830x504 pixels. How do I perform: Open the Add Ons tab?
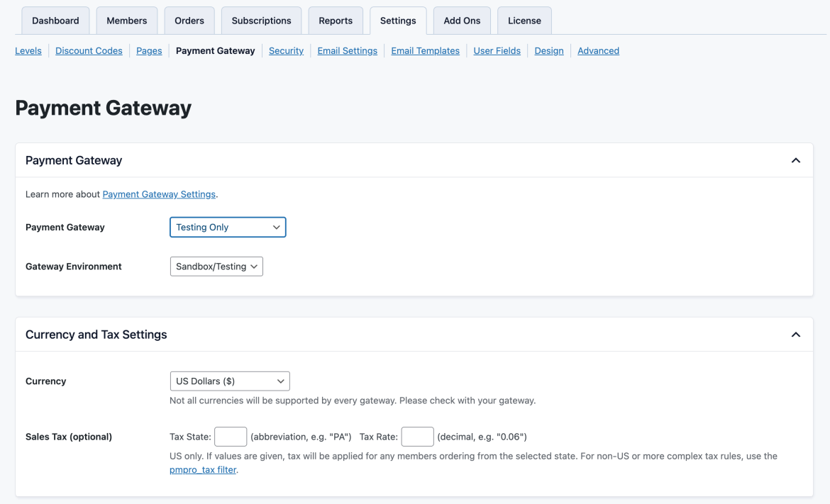point(462,21)
